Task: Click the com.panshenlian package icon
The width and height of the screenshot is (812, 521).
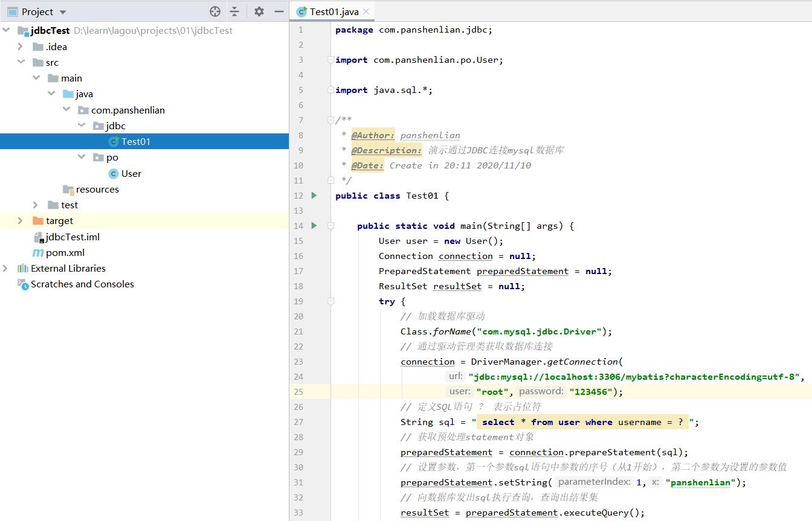Action: coord(83,110)
